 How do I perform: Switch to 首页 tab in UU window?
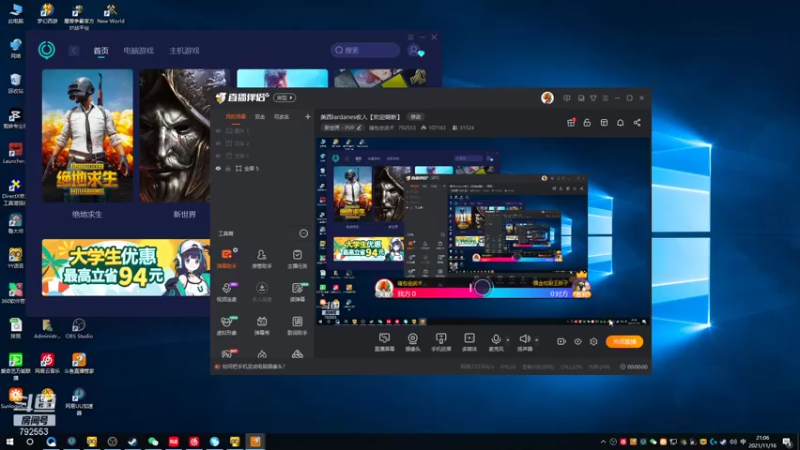pyautogui.click(x=101, y=51)
